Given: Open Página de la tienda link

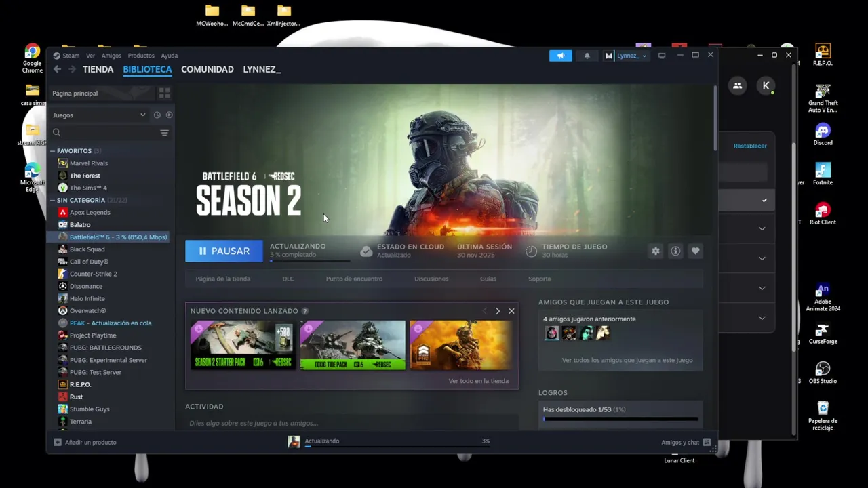Looking at the screenshot, I should (x=223, y=279).
